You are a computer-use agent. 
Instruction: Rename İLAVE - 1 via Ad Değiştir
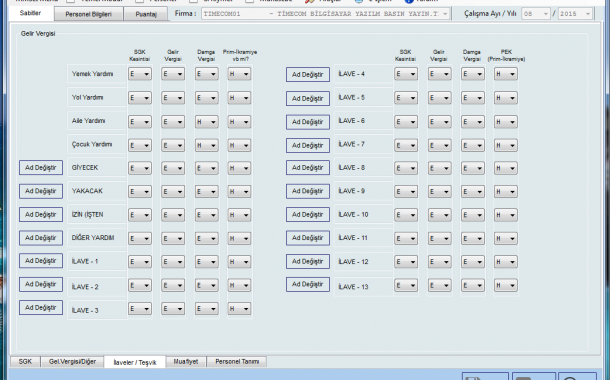pos(41,261)
